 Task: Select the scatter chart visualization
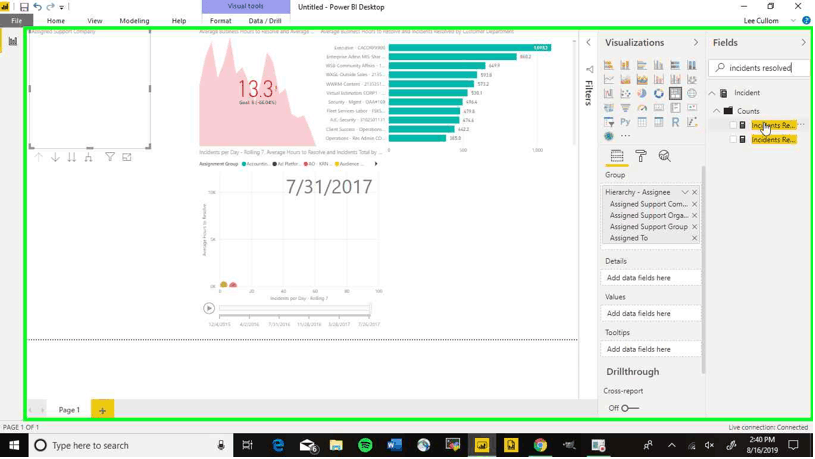(x=625, y=94)
